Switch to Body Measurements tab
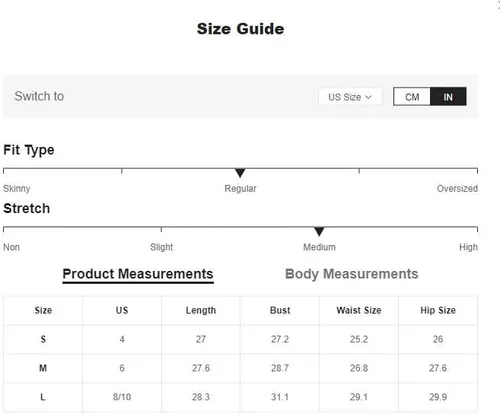 (x=352, y=274)
